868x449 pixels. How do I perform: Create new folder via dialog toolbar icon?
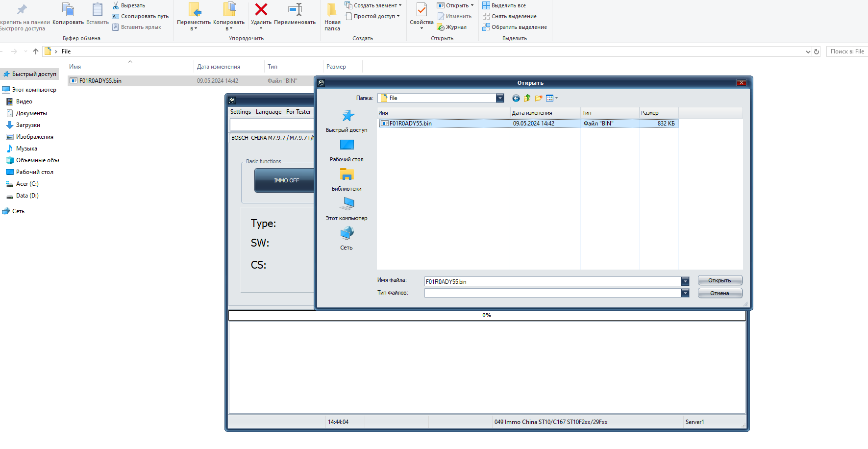pos(539,98)
